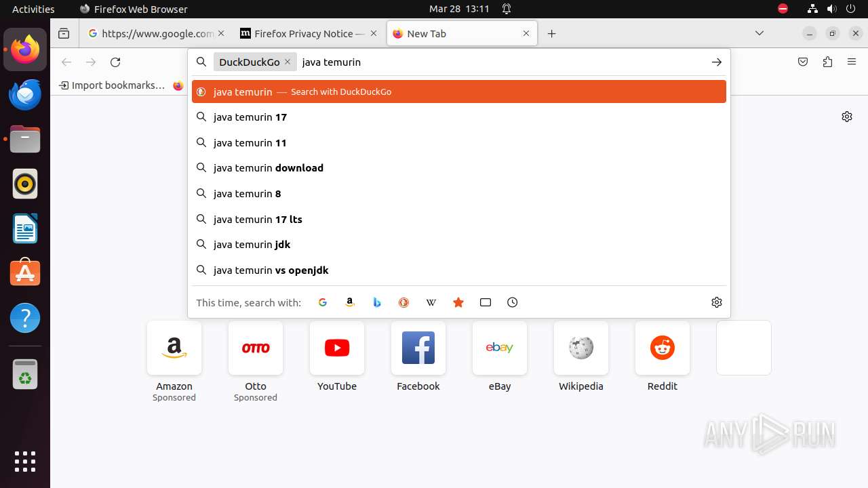
Task: Search history clock icon
Action: pos(513,302)
